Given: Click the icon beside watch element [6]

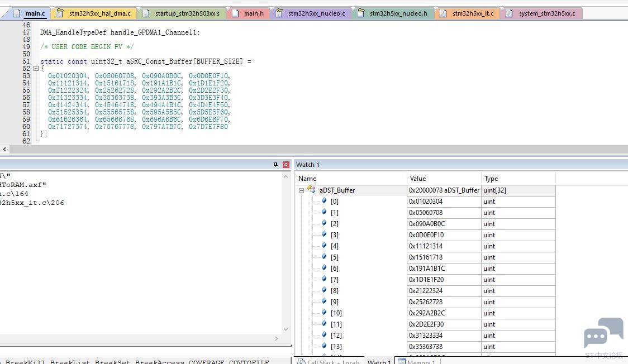Looking at the screenshot, I should tap(324, 268).
